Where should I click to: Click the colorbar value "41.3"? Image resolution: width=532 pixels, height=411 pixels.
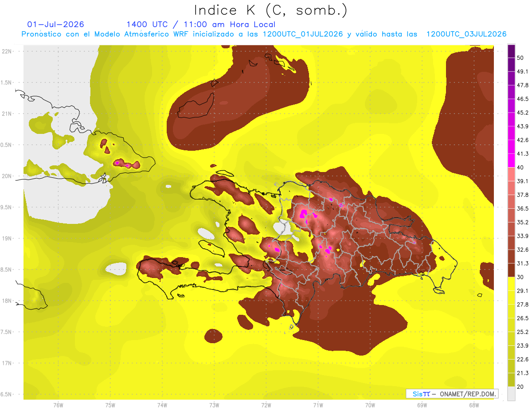pyautogui.click(x=523, y=154)
